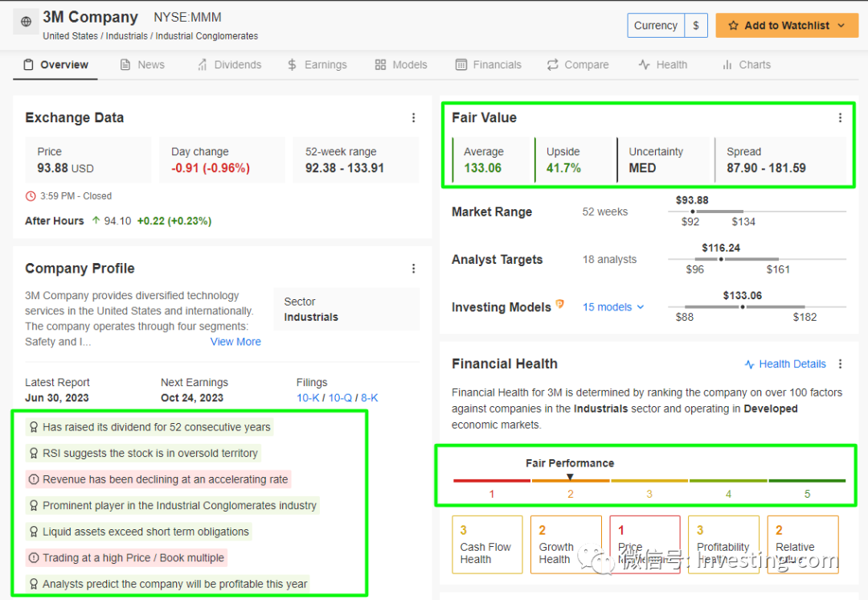Open the Company Profile three-dot menu
The width and height of the screenshot is (868, 600).
(x=414, y=269)
